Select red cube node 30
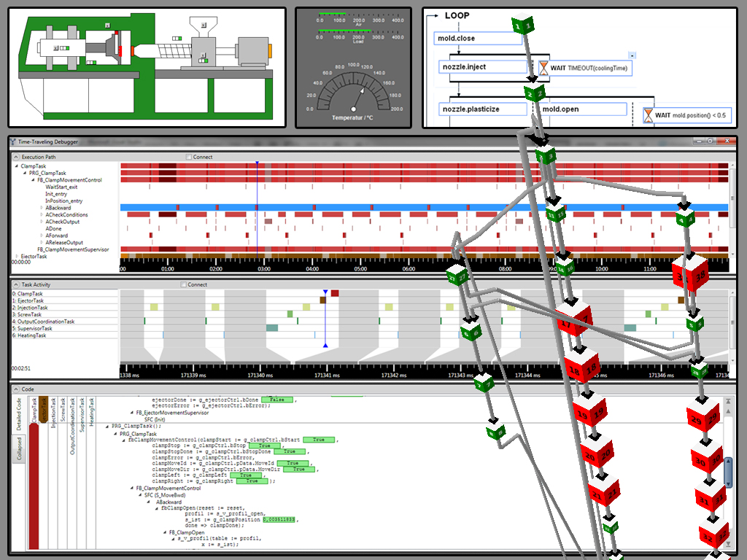This screenshot has width=747, height=560. pos(707,458)
